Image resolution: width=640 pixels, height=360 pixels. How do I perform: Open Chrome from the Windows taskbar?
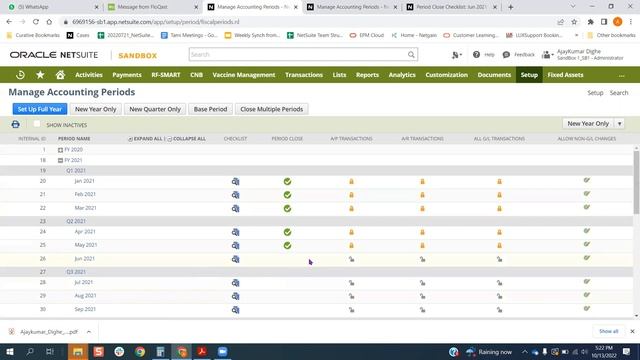tap(140, 351)
